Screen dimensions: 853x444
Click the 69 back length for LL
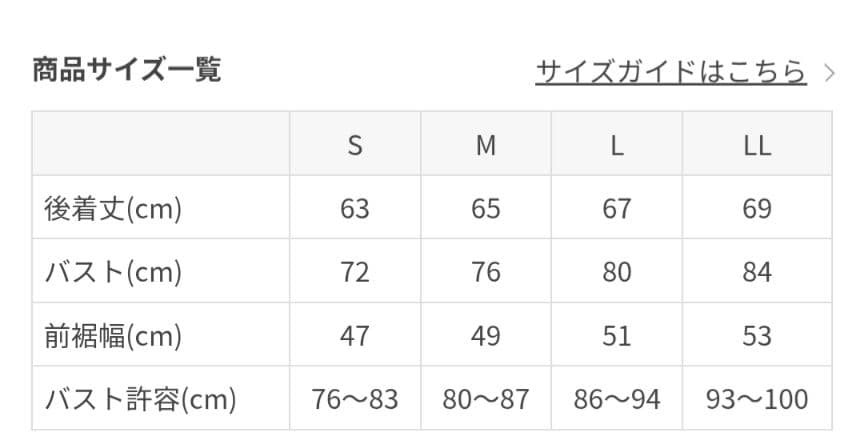[757, 208]
